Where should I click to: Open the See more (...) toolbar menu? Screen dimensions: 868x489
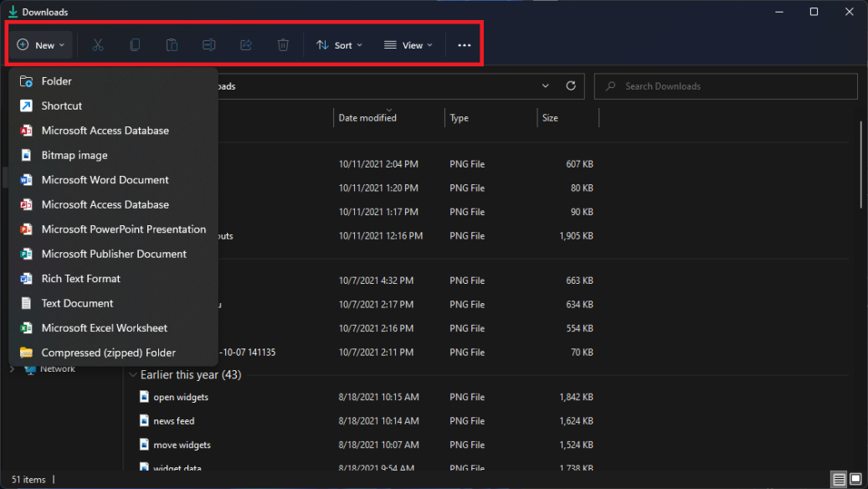465,44
